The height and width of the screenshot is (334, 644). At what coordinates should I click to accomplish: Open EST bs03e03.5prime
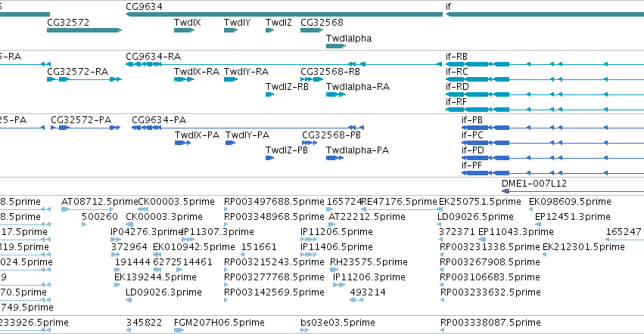click(x=304, y=330)
